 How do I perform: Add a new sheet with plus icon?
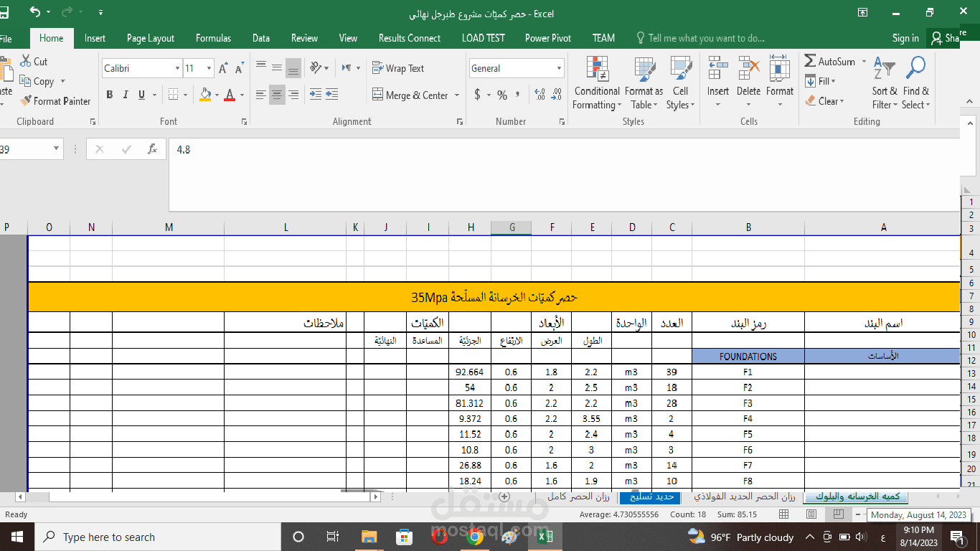[x=504, y=496]
